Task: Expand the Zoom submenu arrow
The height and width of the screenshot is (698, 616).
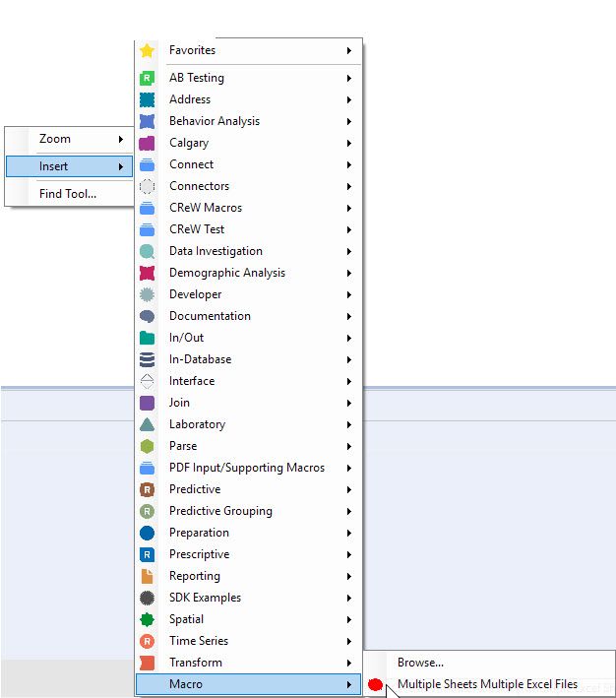Action: [x=121, y=140]
